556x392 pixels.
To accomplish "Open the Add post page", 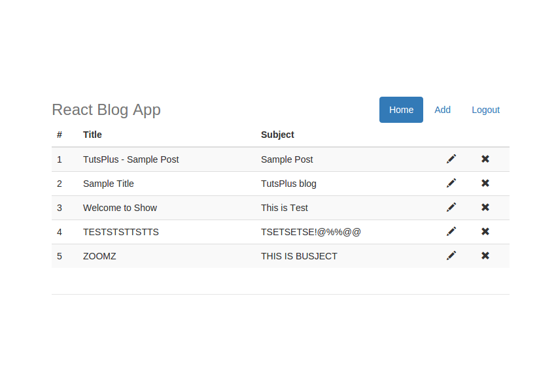I will click(442, 110).
